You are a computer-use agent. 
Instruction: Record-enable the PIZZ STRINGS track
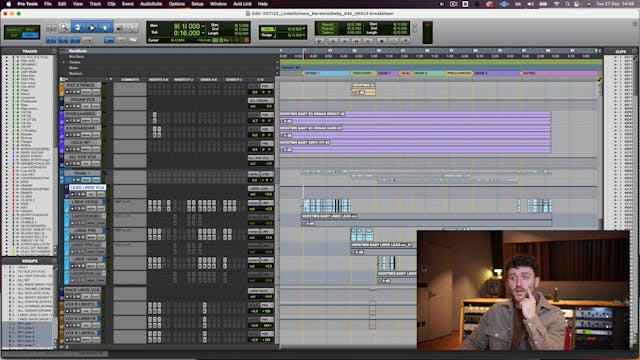click(67, 92)
